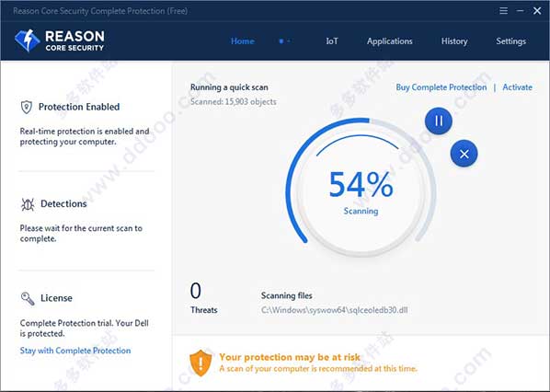Open the Settings tab
This screenshot has width=550, height=392.
[x=510, y=41]
